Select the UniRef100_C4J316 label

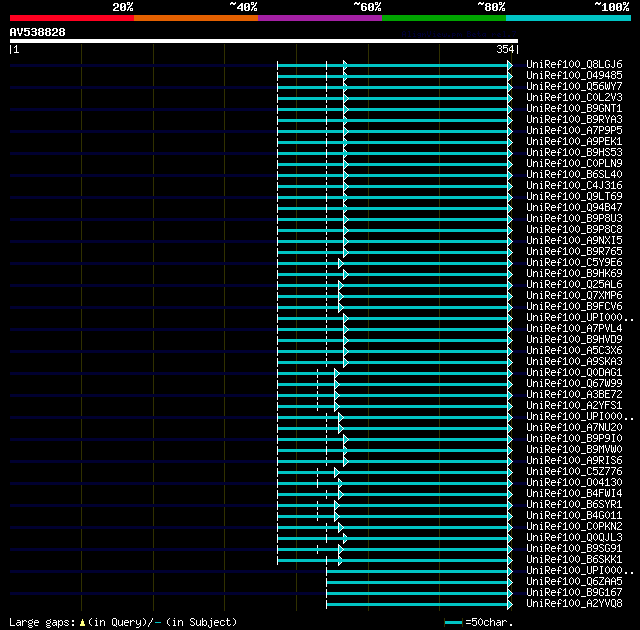pos(574,185)
